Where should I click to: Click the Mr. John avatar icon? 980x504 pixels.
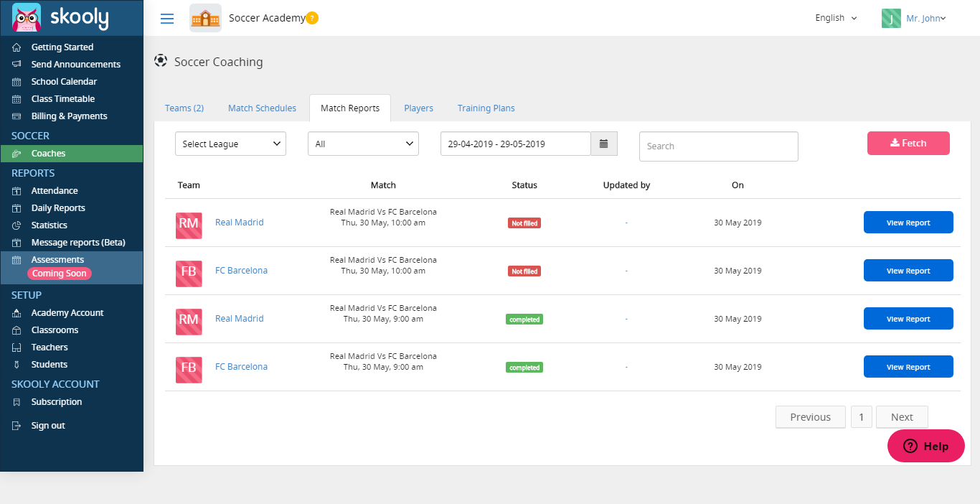pyautogui.click(x=891, y=18)
